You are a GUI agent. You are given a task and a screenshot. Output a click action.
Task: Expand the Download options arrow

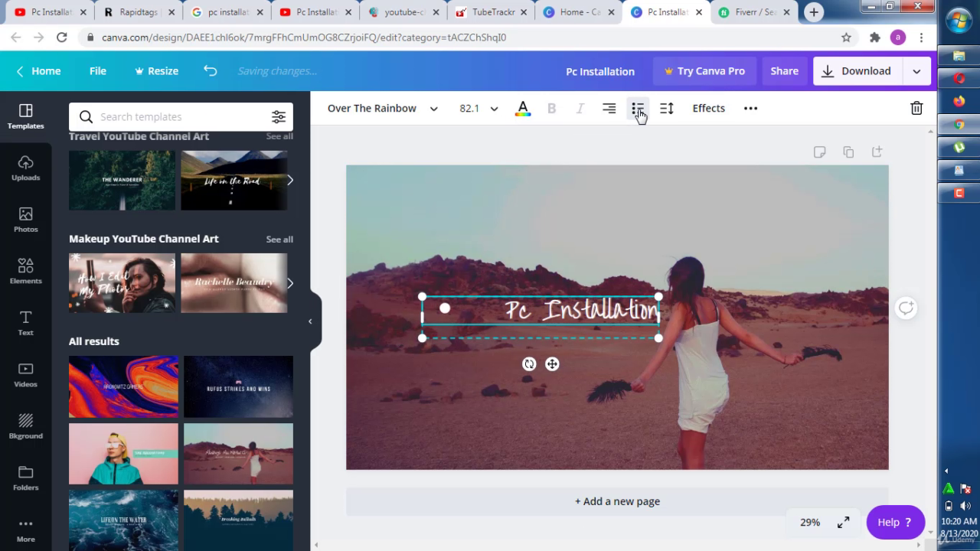[916, 71]
